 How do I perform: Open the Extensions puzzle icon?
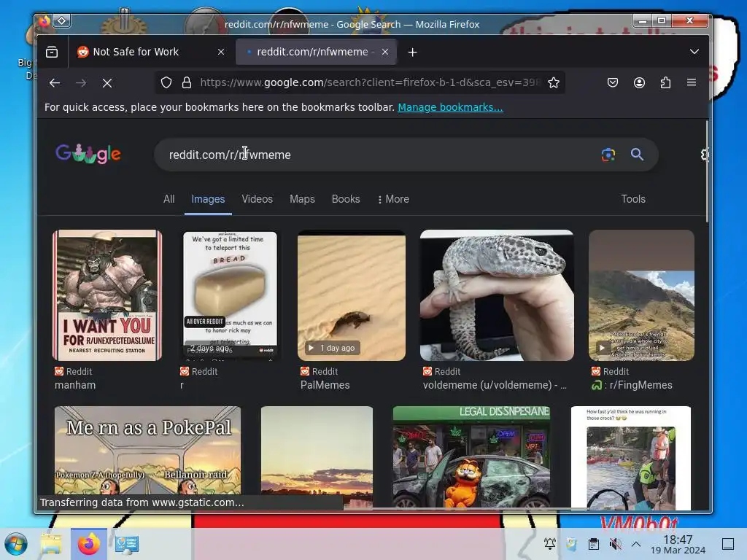click(665, 83)
